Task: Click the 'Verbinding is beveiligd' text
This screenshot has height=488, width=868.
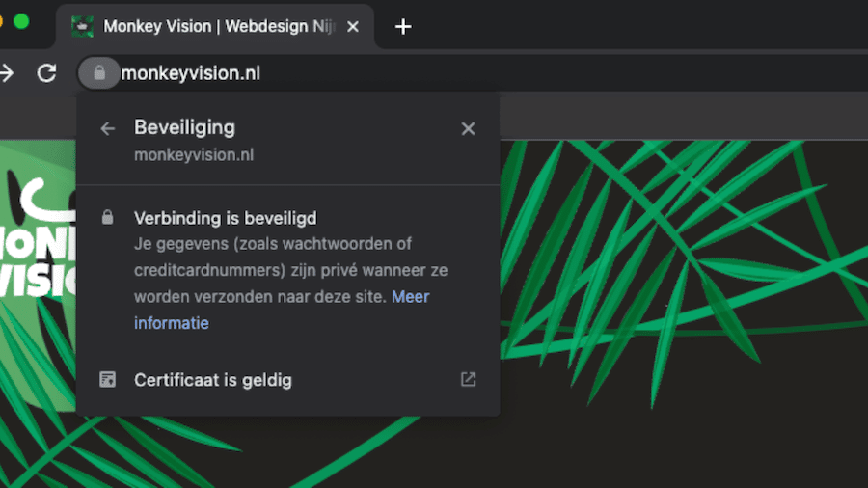Action: point(226,218)
